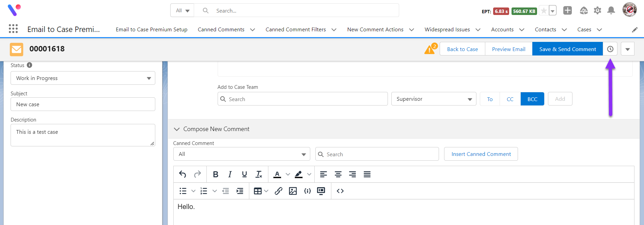Select CC recipient type

[x=510, y=99]
